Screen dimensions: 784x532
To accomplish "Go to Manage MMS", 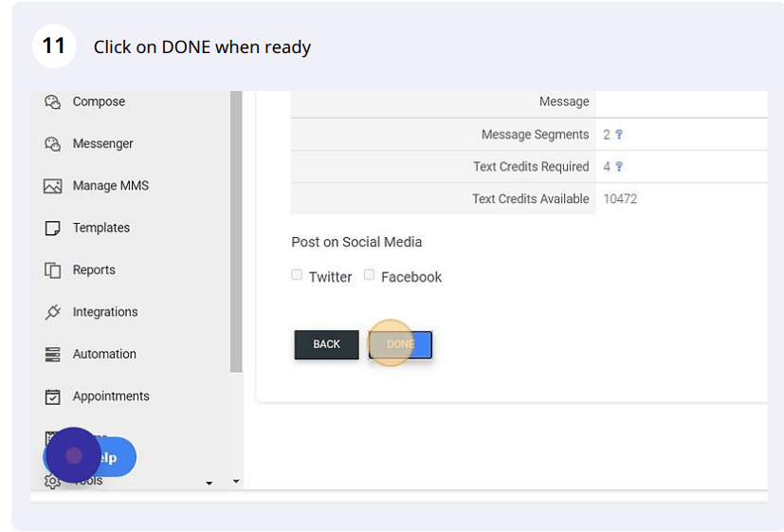I will pos(111,186).
